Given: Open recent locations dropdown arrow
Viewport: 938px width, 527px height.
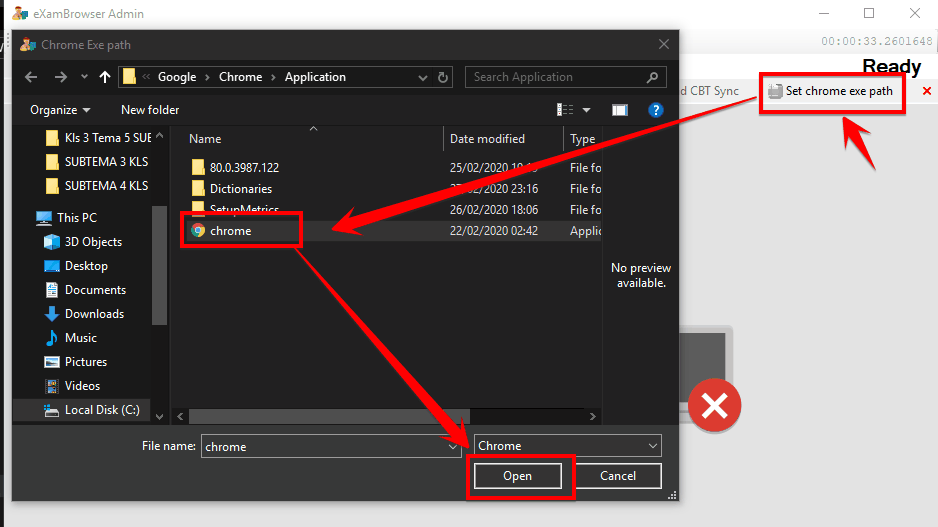Looking at the screenshot, I should (84, 77).
